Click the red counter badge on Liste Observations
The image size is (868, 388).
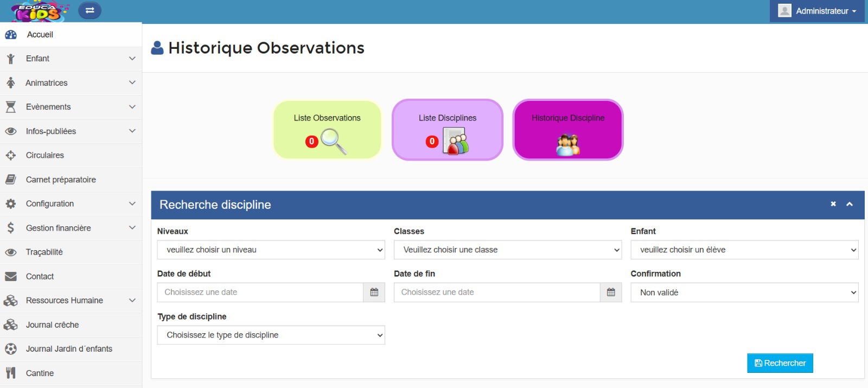(311, 142)
